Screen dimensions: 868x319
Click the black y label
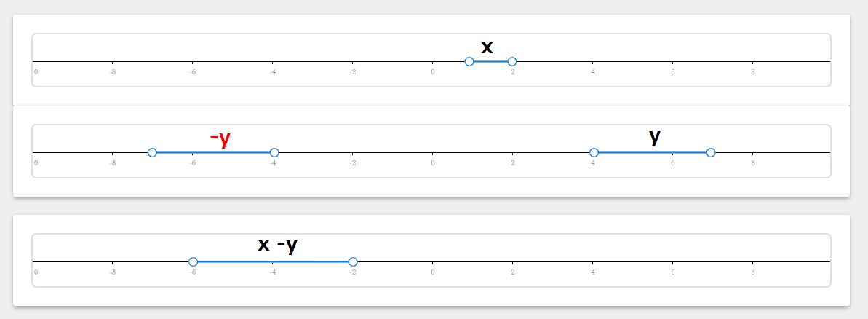[655, 136]
